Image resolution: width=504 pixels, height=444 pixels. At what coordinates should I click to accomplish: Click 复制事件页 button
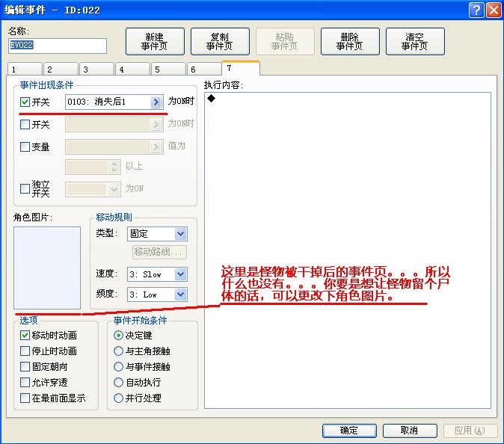pos(220,41)
